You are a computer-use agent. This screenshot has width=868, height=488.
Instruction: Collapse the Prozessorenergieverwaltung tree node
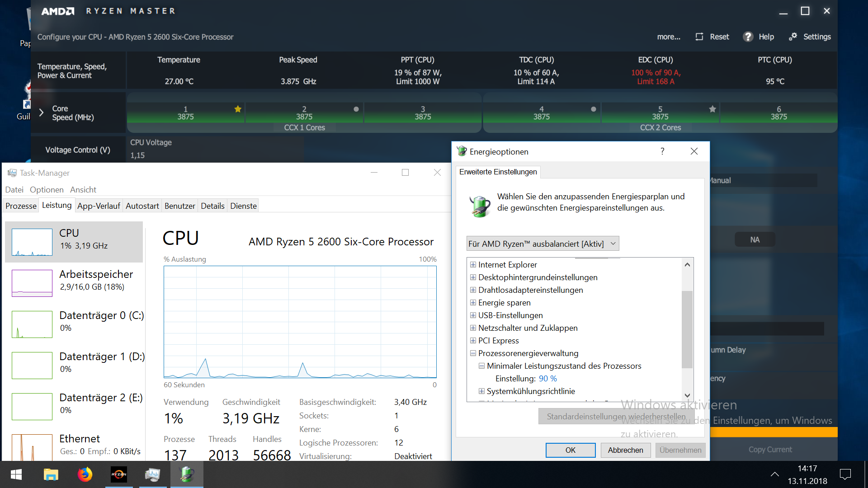click(473, 353)
